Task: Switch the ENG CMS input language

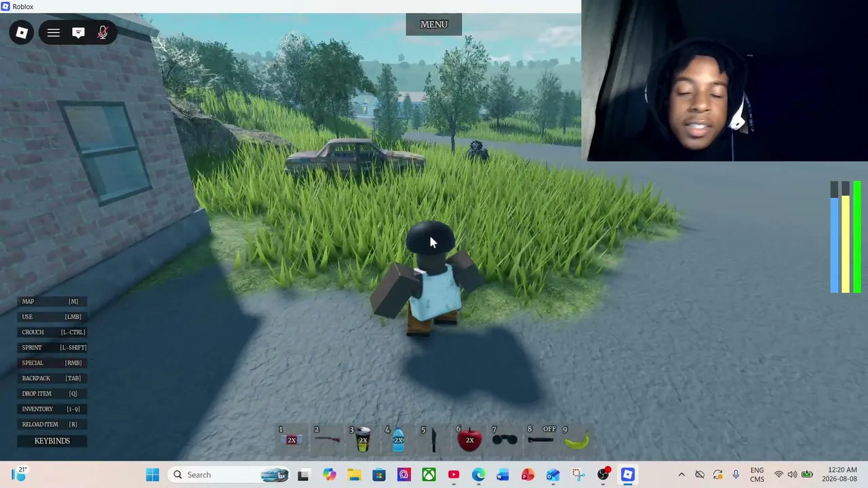Action: coord(757,474)
